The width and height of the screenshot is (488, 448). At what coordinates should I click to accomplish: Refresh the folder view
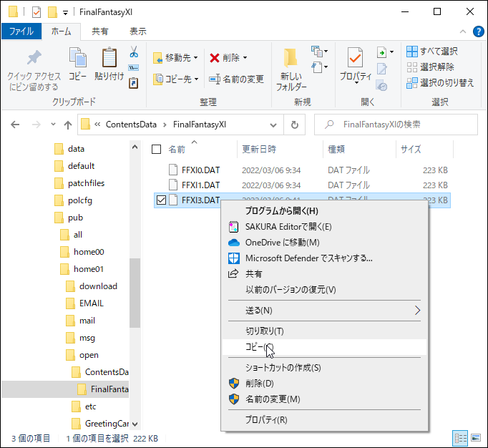click(x=294, y=125)
